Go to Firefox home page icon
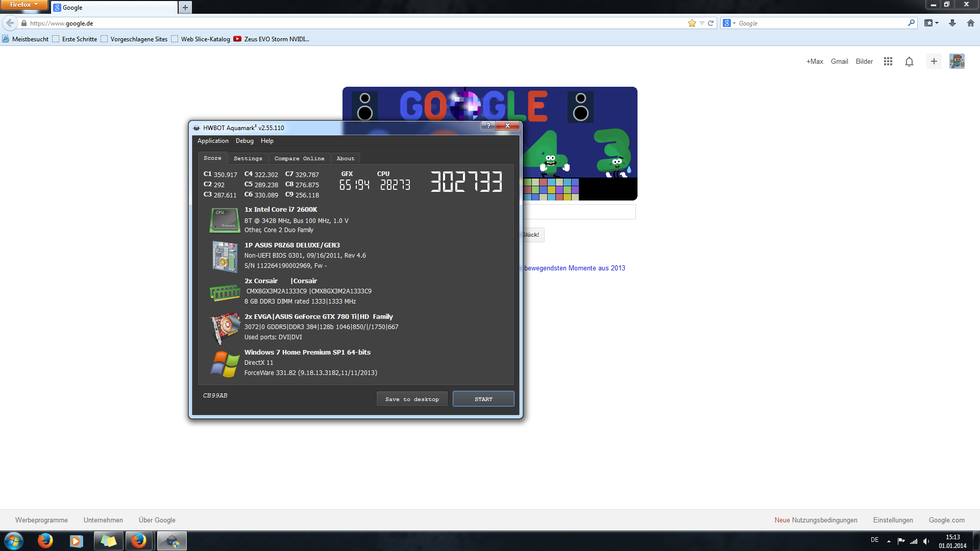980x551 pixels. click(971, 23)
